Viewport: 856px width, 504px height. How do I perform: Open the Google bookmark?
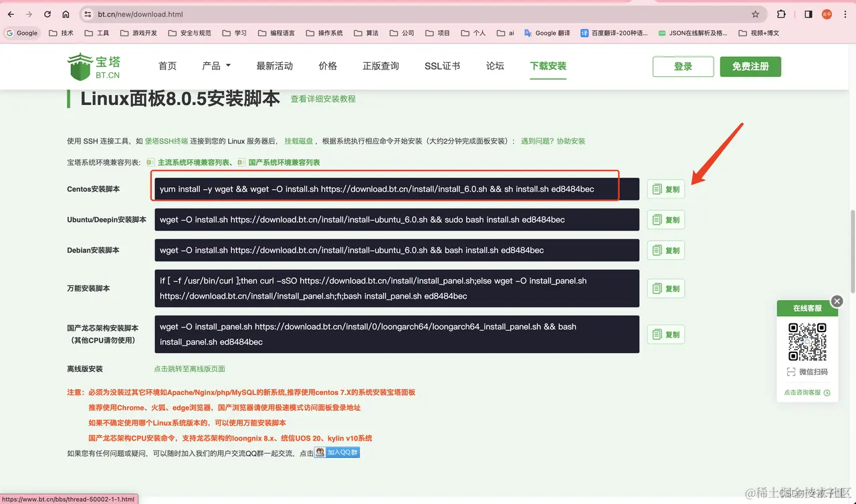point(21,33)
